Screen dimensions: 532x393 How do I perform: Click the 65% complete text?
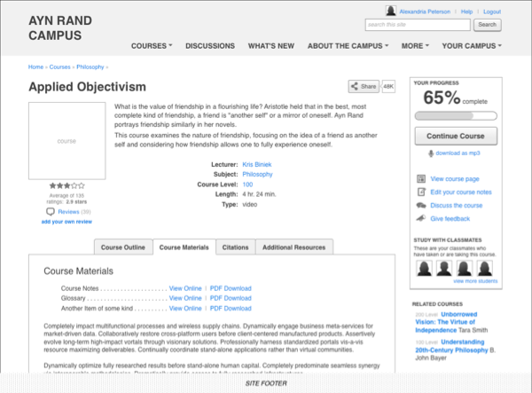(456, 98)
